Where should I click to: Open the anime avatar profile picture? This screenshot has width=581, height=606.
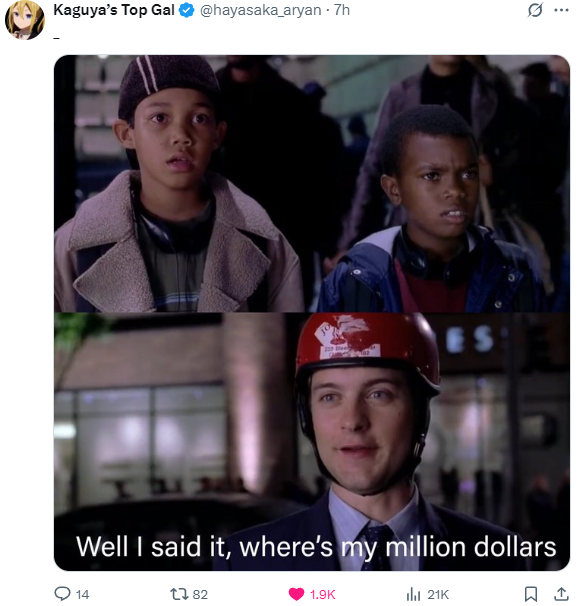pos(25,20)
